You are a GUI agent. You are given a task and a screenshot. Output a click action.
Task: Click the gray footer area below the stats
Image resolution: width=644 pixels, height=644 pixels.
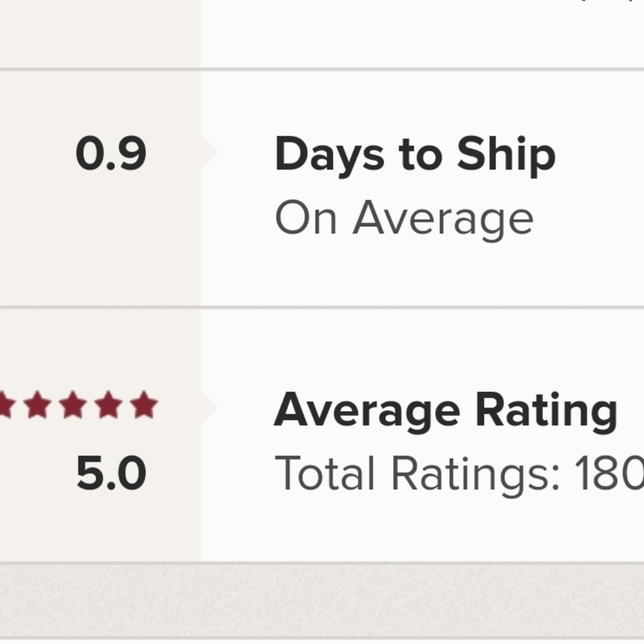[x=322, y=600]
